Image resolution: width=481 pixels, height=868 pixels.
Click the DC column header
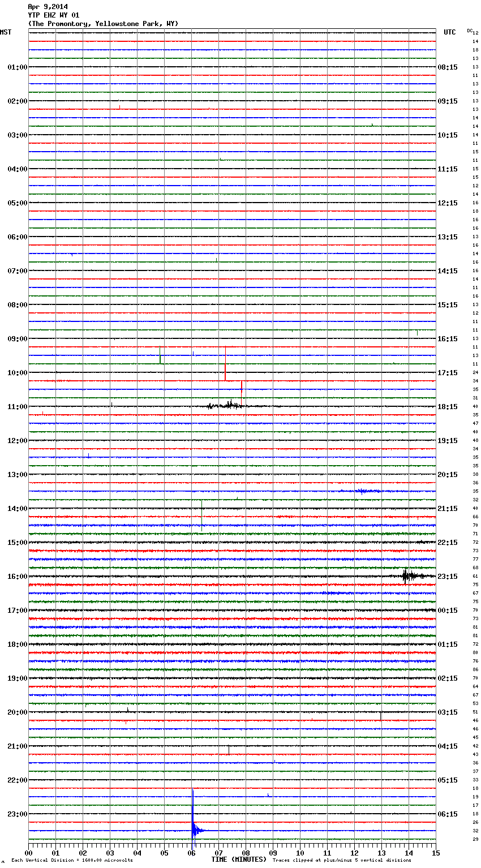point(470,31)
